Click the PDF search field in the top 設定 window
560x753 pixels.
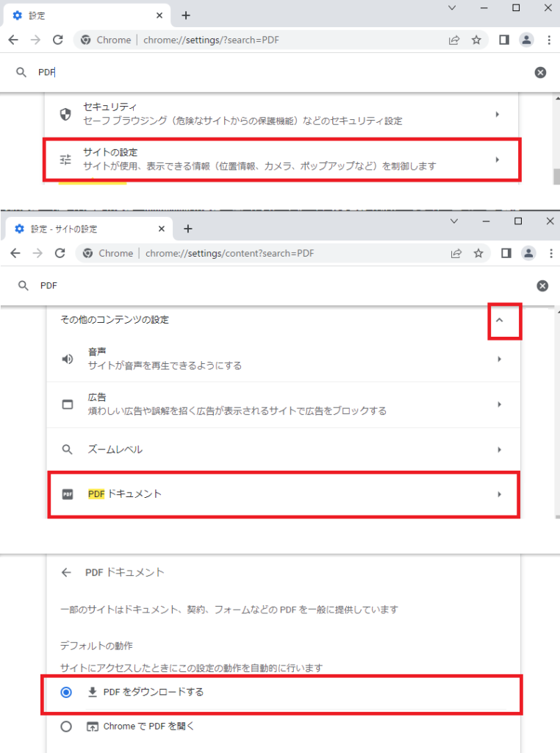coord(279,72)
